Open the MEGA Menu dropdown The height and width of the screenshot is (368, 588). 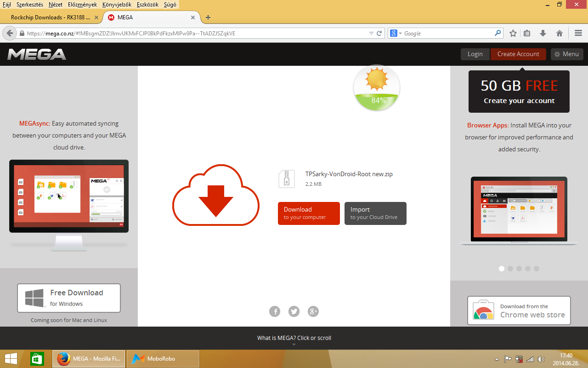pyautogui.click(x=567, y=54)
